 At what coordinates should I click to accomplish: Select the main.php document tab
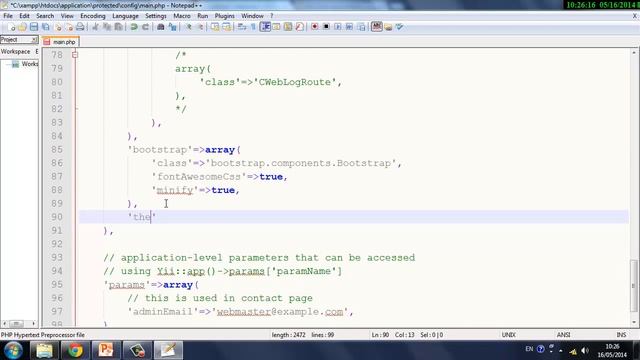(60, 42)
